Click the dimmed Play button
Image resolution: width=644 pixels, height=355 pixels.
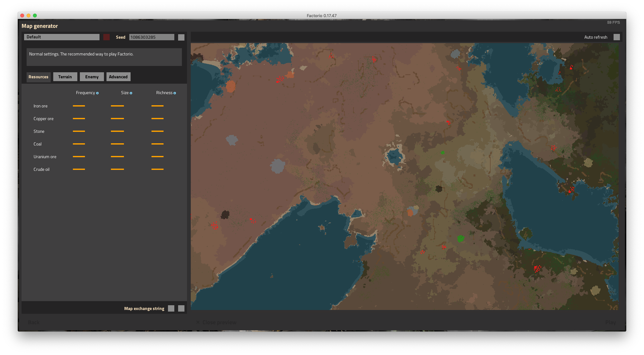(x=610, y=322)
